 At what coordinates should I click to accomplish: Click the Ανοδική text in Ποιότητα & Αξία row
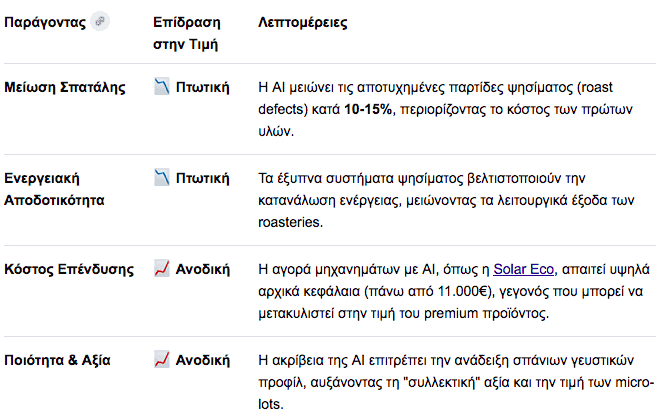click(204, 360)
